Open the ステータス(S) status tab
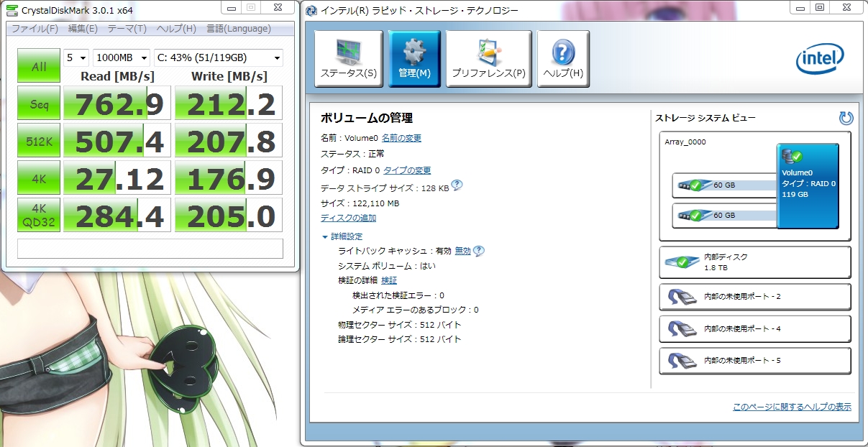 pyautogui.click(x=348, y=59)
